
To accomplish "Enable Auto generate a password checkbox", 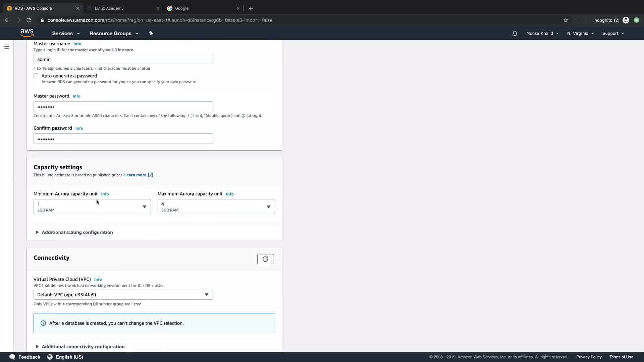I will pos(36,76).
